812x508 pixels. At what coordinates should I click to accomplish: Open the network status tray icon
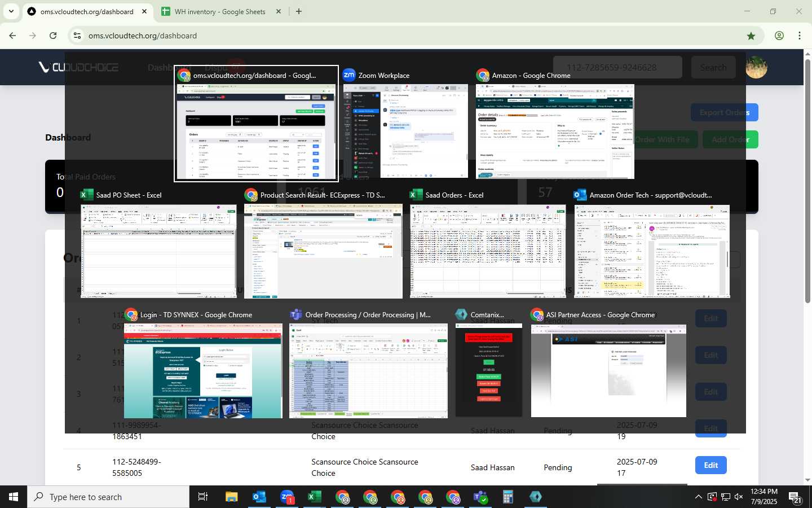(x=725, y=497)
